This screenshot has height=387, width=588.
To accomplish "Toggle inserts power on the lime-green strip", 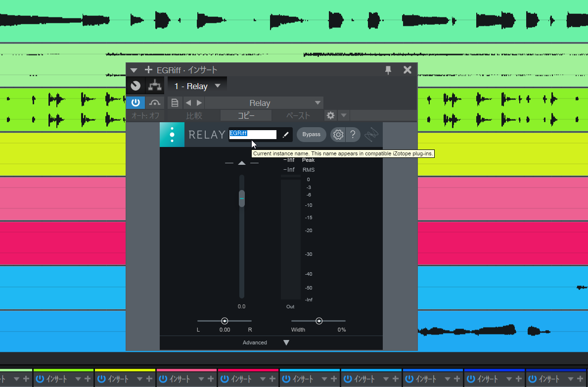I will click(x=40, y=379).
